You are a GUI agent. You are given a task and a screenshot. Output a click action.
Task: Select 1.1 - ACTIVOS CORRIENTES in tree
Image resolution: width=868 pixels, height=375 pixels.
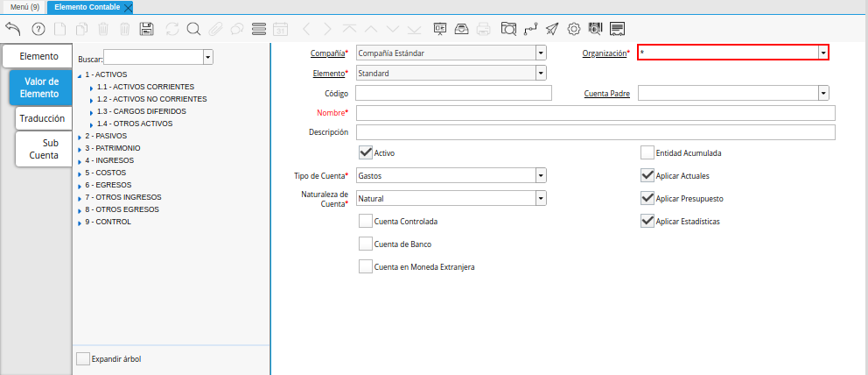145,87
